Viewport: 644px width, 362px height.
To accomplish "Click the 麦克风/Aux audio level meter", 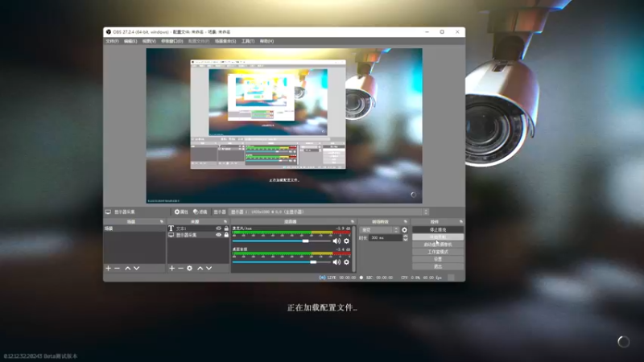I will click(291, 232).
